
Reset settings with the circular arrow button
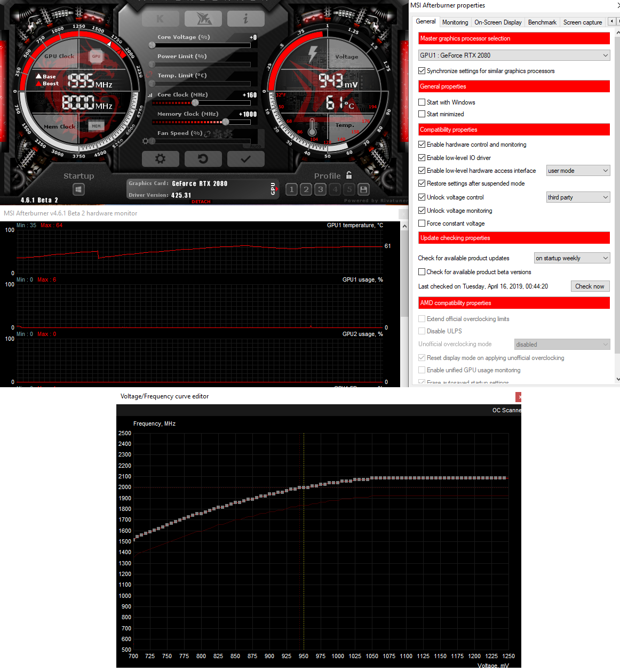[x=203, y=159]
